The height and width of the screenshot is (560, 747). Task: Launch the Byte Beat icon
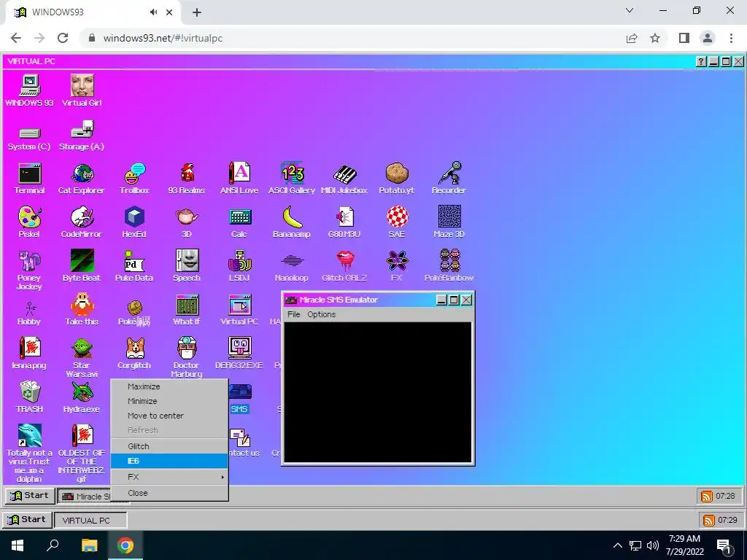[82, 265]
